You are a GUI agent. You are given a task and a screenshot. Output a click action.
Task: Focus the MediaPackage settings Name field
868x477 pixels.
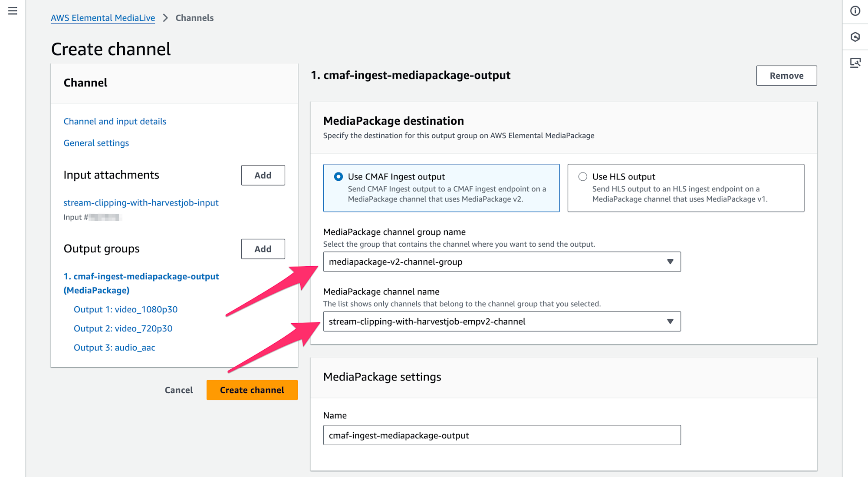click(x=502, y=435)
